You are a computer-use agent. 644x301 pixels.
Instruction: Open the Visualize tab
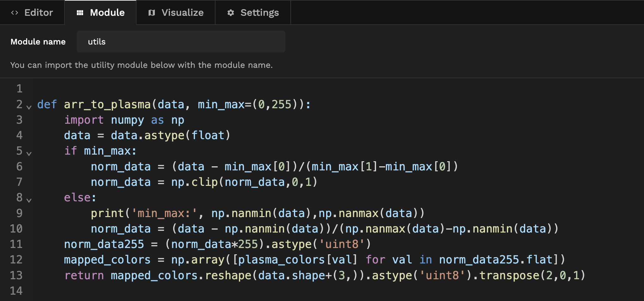pos(182,13)
